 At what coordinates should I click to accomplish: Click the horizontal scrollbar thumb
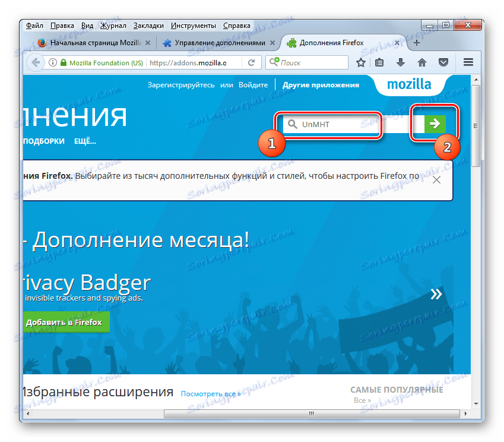[x=312, y=413]
